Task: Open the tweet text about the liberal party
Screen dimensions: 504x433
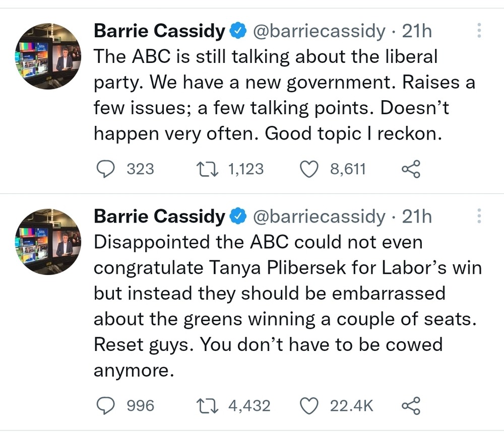Action: [x=282, y=95]
